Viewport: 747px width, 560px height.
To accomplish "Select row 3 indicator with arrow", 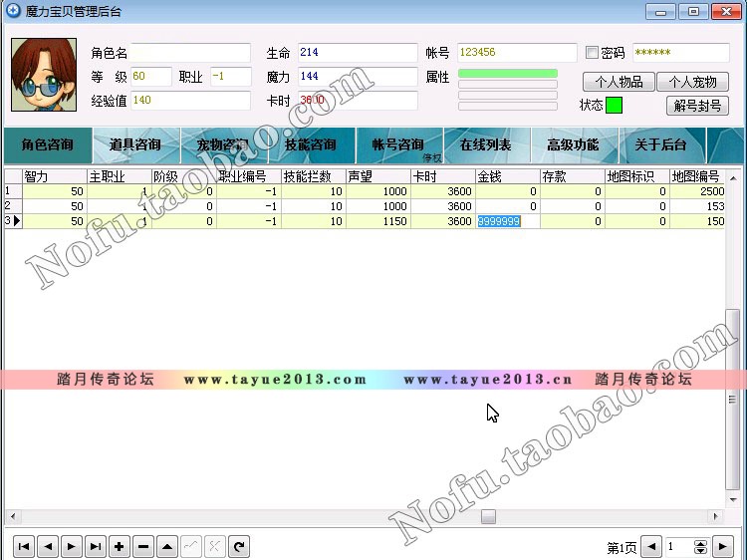I will [x=13, y=221].
